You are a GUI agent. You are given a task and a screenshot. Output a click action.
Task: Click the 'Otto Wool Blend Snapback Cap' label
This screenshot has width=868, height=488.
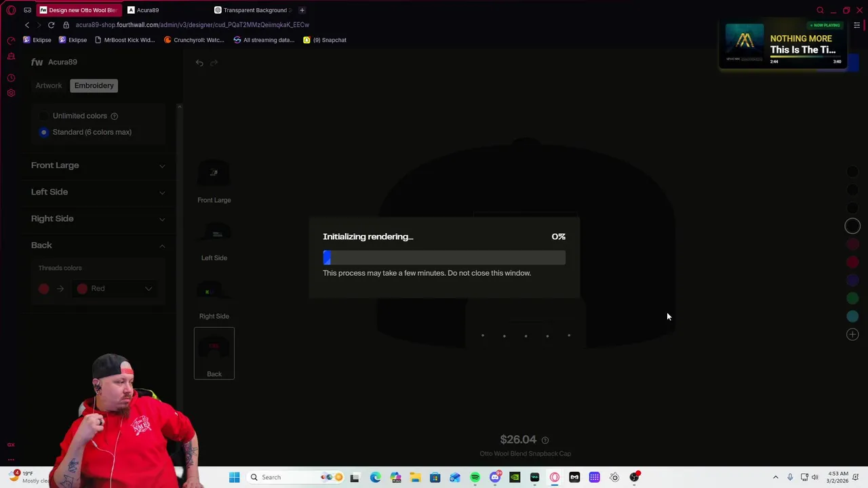click(526, 453)
